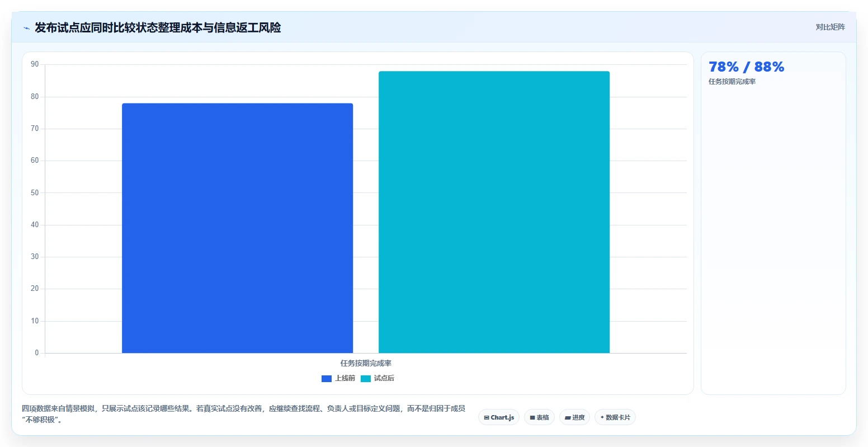Toggle the 试点后 legend entry
The height and width of the screenshot is (447, 868).
[x=378, y=379]
